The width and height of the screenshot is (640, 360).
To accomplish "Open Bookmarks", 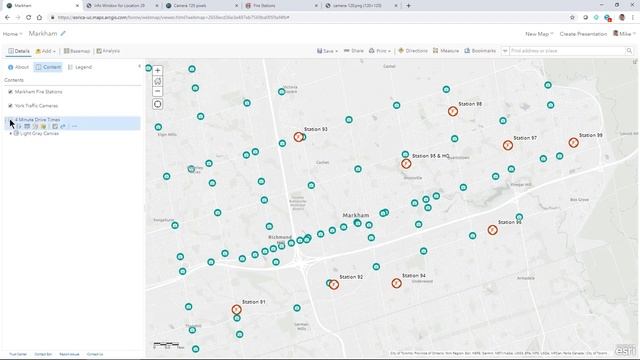I will pyautogui.click(x=480, y=51).
